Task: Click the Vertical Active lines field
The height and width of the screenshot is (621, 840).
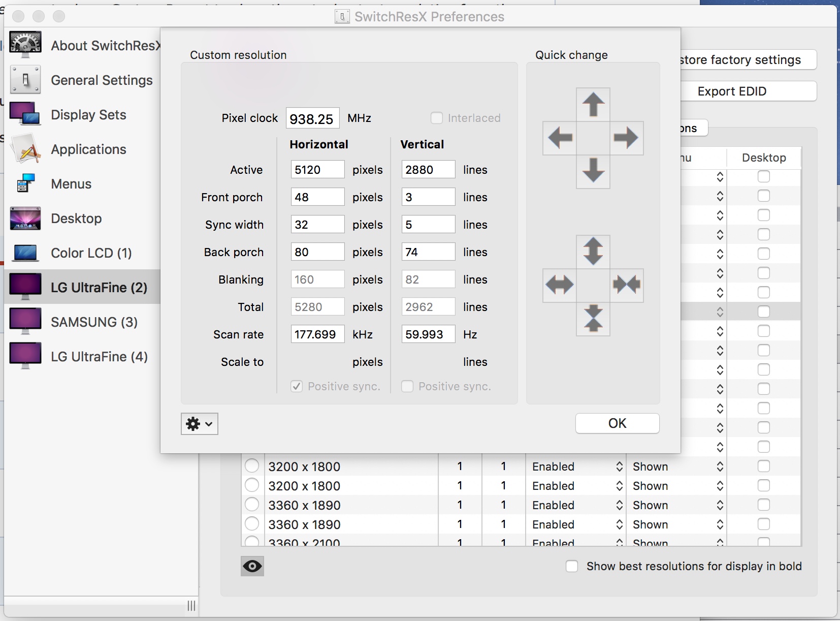Action: (x=428, y=170)
